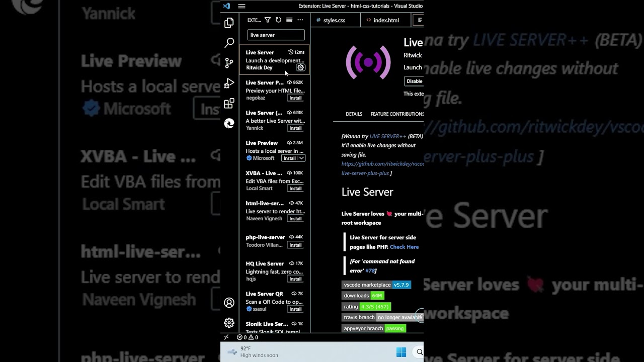This screenshot has height=362, width=644.
Task: Install XVBA Live extension
Action: [x=295, y=188]
